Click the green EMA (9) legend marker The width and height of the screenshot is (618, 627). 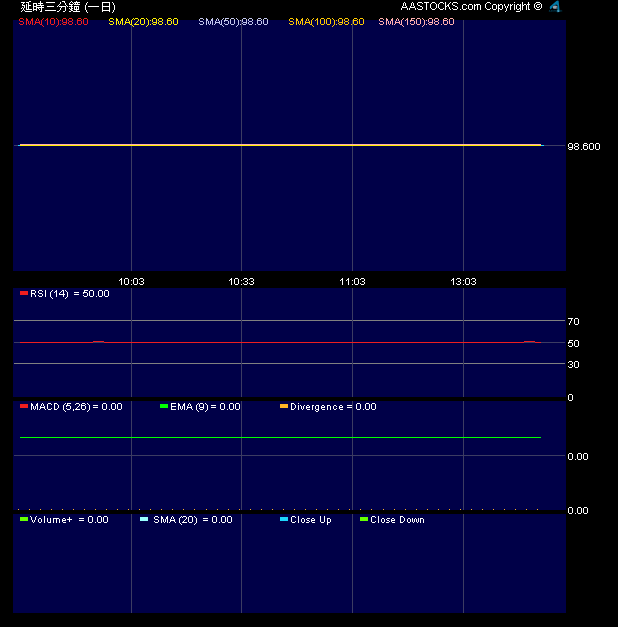[x=164, y=407]
